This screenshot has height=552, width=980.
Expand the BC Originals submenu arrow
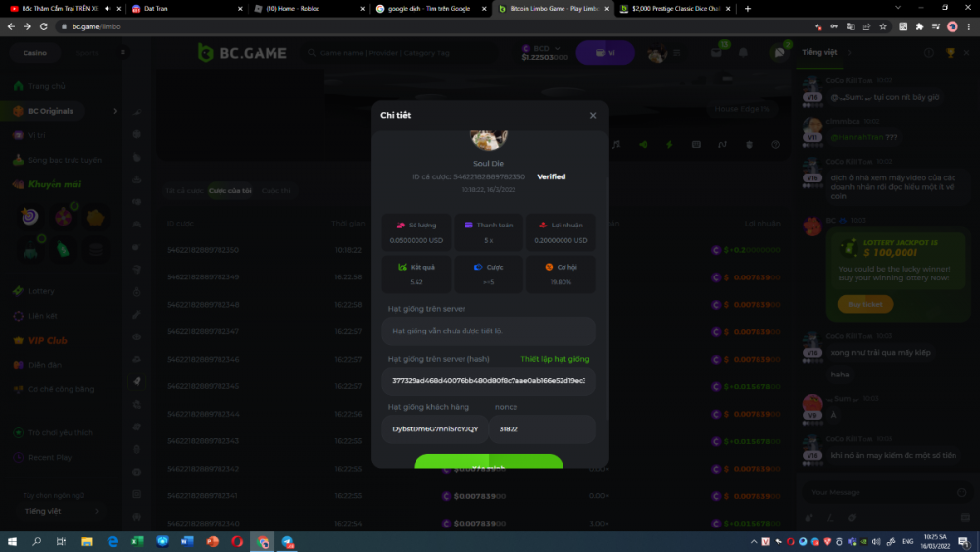(x=115, y=111)
